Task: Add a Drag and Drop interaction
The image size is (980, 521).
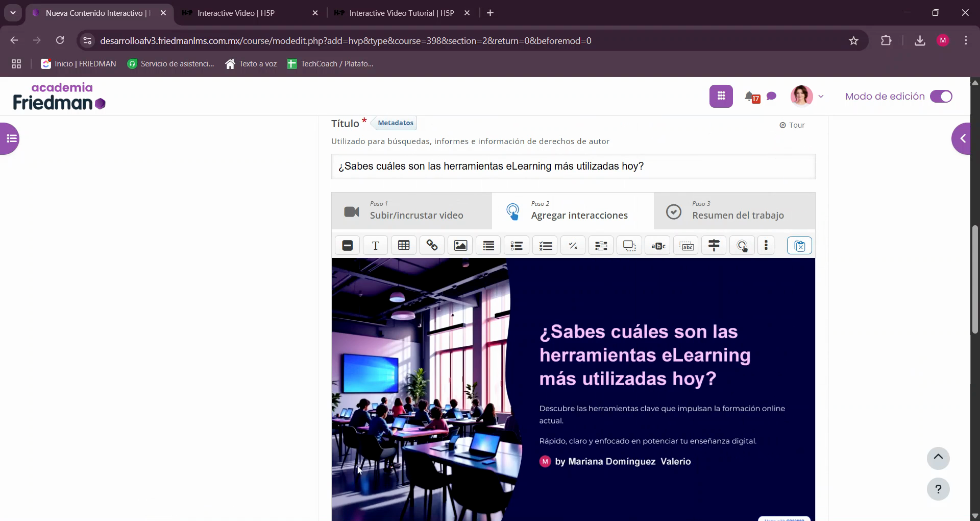Action: click(x=629, y=246)
